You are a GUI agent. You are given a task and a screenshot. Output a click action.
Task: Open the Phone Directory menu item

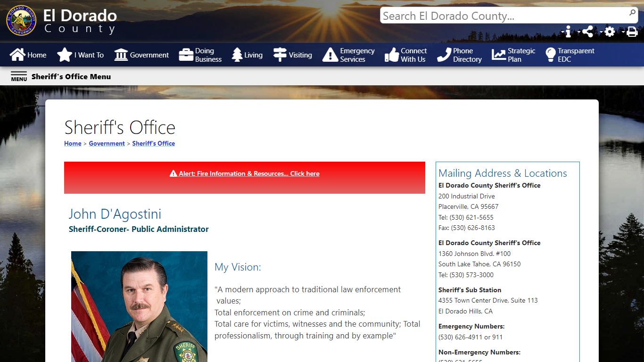tap(459, 55)
